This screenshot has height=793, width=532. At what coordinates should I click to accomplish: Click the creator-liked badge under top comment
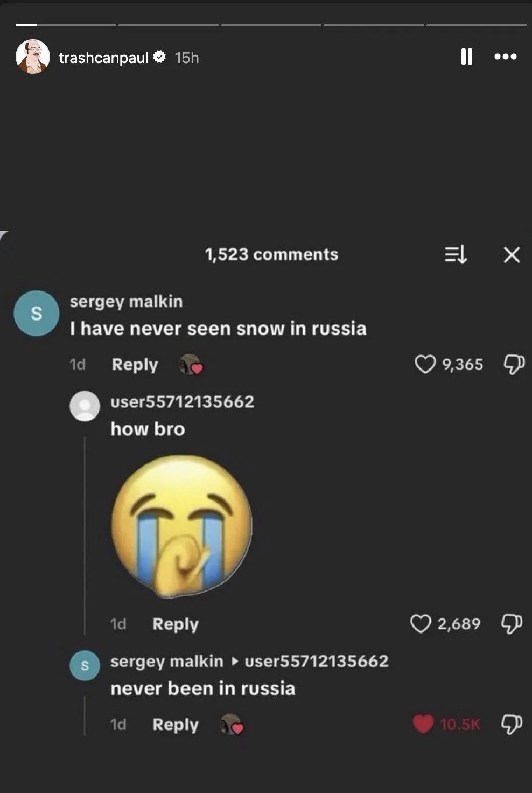pyautogui.click(x=191, y=365)
